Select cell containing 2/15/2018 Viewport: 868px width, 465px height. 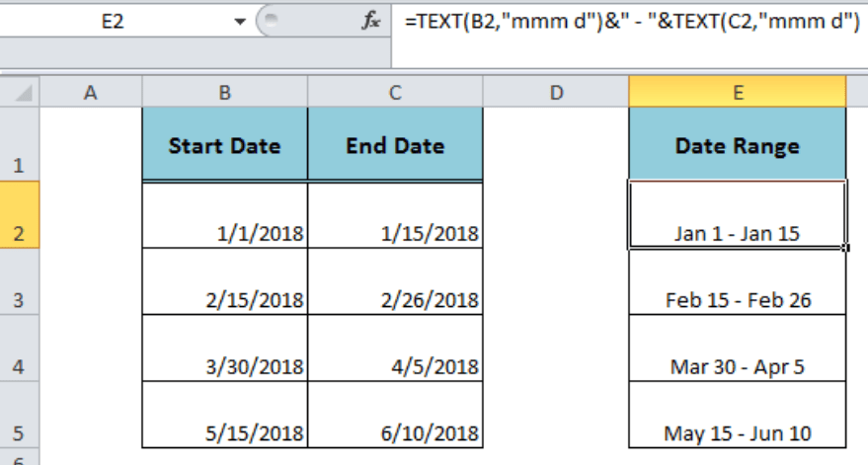[225, 282]
